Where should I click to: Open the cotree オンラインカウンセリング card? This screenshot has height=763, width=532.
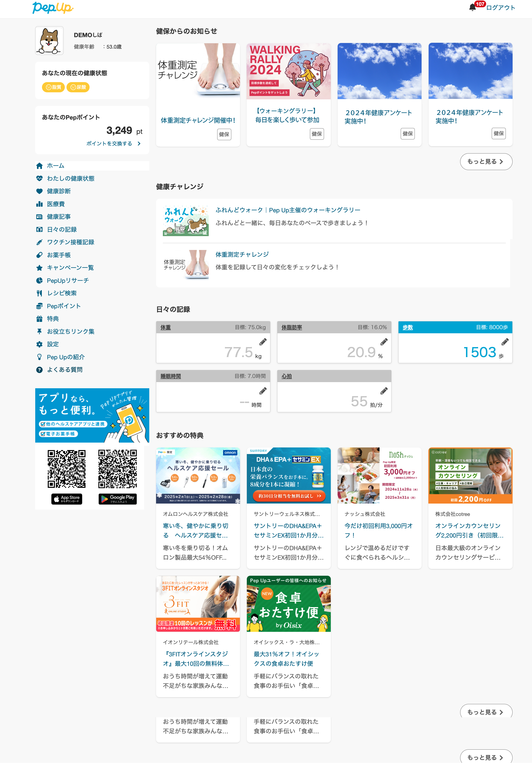pos(470,508)
